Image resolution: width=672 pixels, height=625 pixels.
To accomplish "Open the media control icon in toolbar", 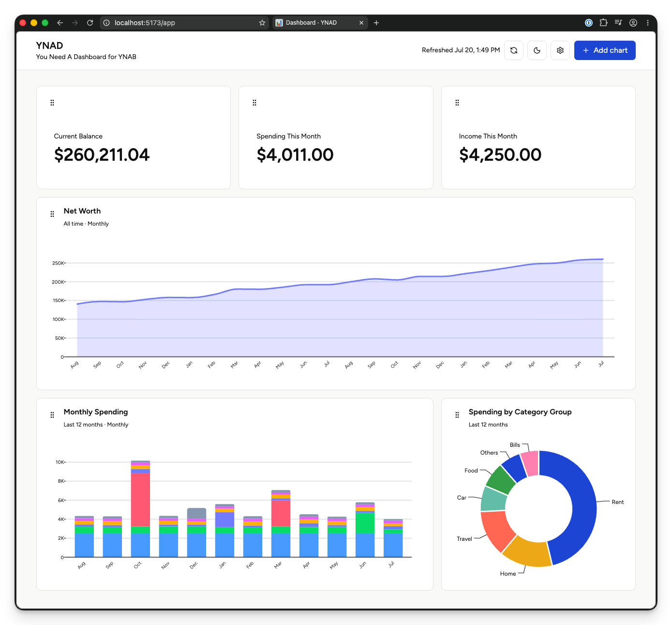I will (x=618, y=23).
